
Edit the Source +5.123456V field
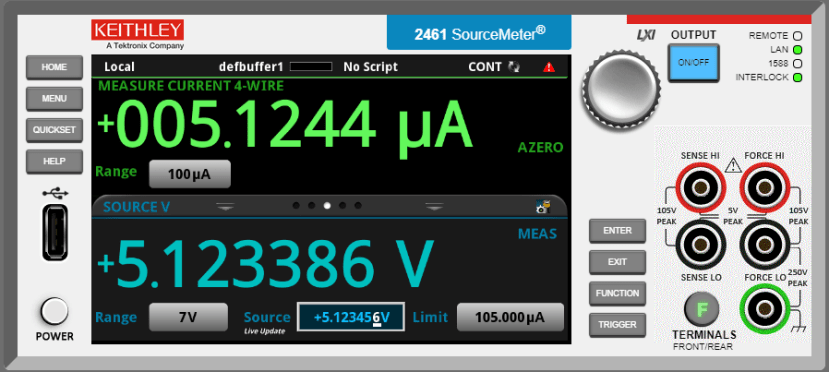[351, 317]
